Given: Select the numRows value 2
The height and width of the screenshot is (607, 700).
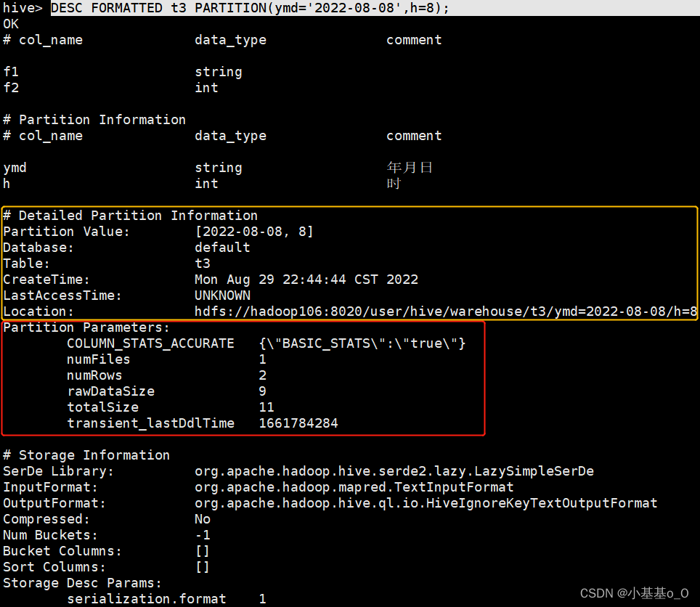Looking at the screenshot, I should pos(262,375).
